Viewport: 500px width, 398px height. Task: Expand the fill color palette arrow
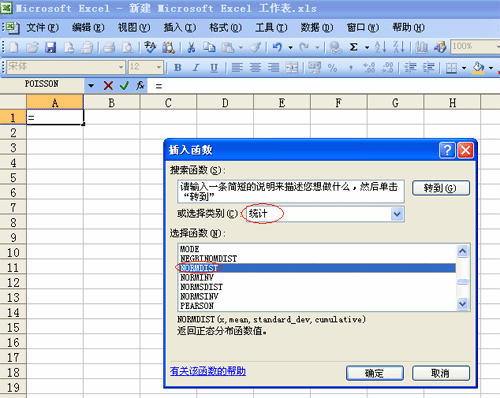[x=491, y=68]
